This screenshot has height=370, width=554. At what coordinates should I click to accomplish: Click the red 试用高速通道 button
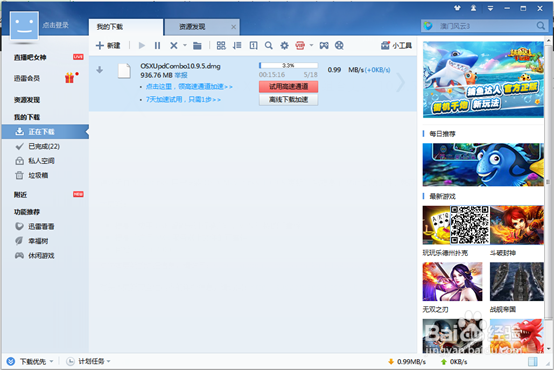(x=288, y=87)
